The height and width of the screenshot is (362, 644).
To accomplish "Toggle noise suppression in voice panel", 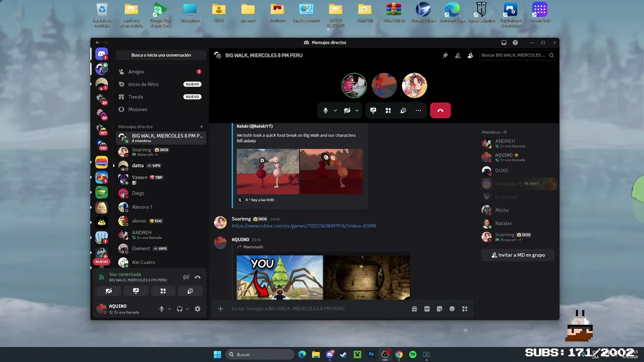I will [x=186, y=277].
